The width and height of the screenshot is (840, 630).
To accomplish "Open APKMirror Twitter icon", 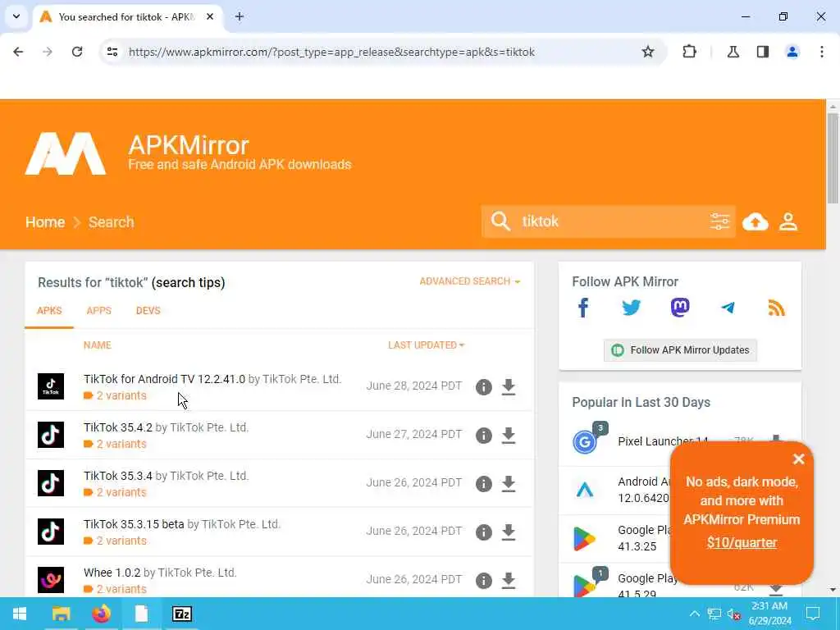I will (x=631, y=308).
